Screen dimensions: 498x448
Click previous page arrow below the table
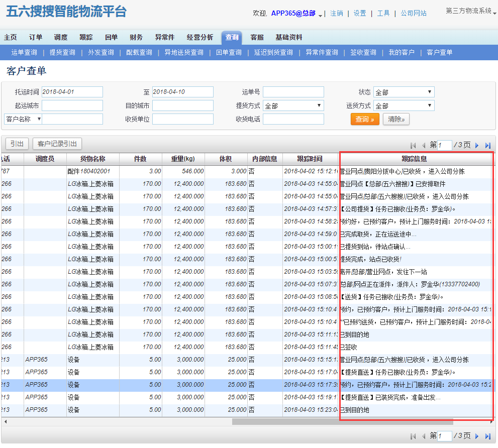[424, 436]
